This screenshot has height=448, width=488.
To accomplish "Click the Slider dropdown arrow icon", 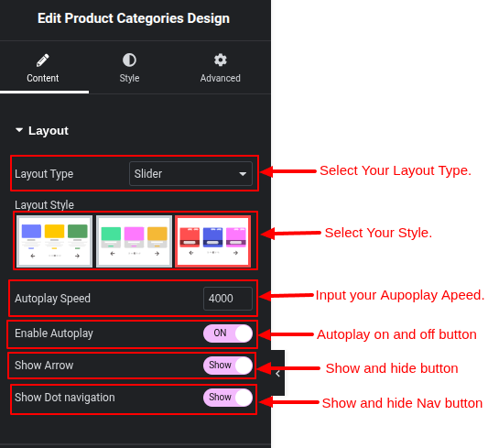I will click(x=243, y=174).
